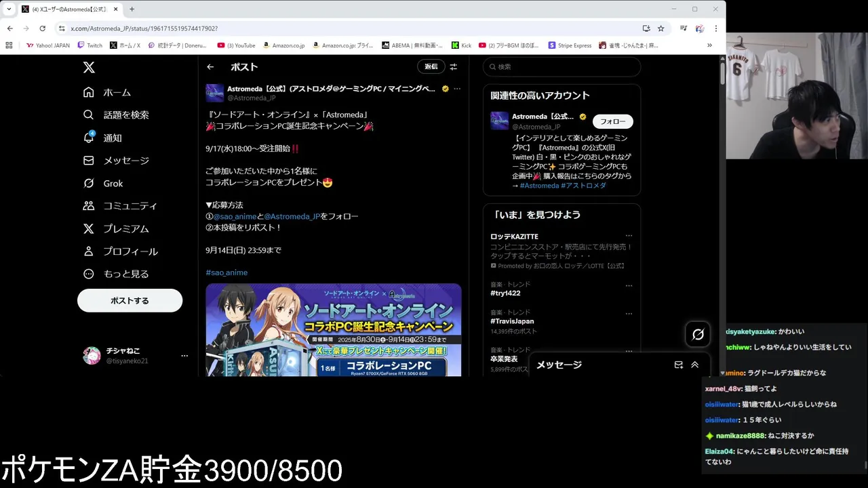Open @Astromeda_JP mention in post text
The width and height of the screenshot is (868, 488).
[292, 216]
